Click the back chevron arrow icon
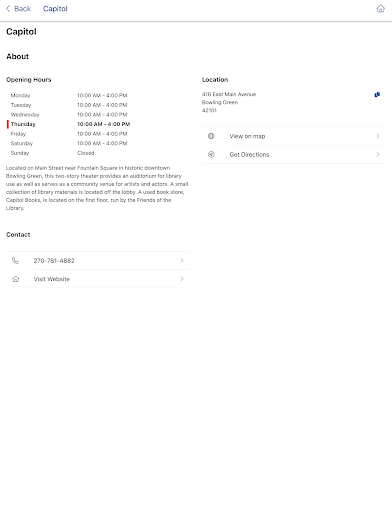The width and height of the screenshot is (392, 512). coord(8,9)
